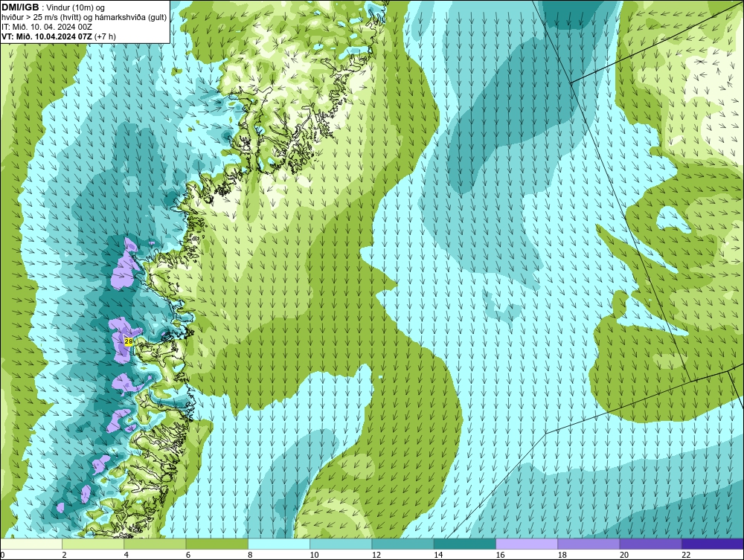Click the 'Vindur (10m) og' label
Viewport: 744px width, 560px height.
coord(76,7)
